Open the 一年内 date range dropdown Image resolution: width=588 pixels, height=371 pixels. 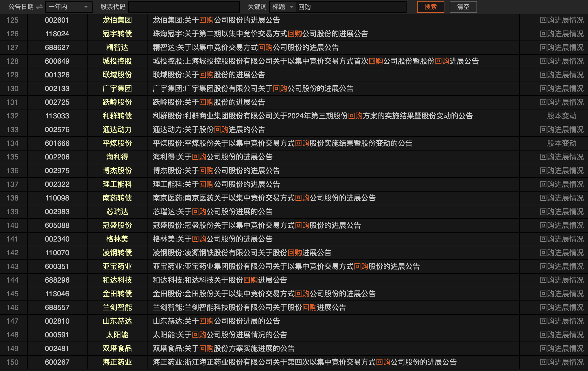[69, 7]
